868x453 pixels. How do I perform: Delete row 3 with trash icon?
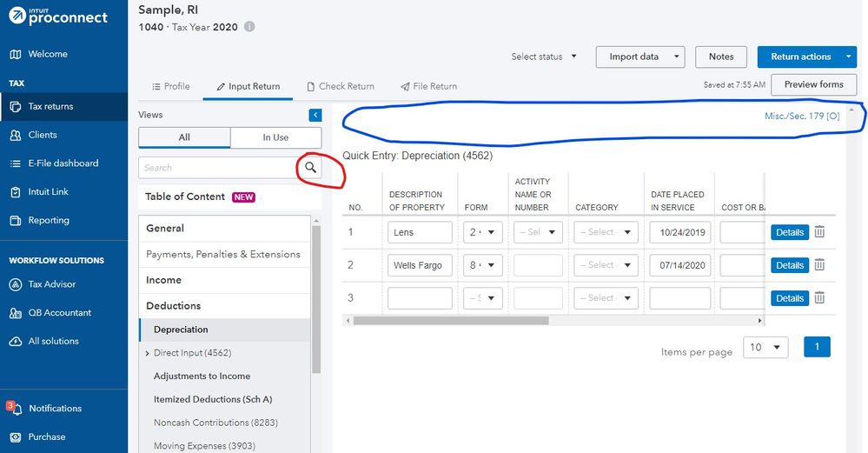820,298
